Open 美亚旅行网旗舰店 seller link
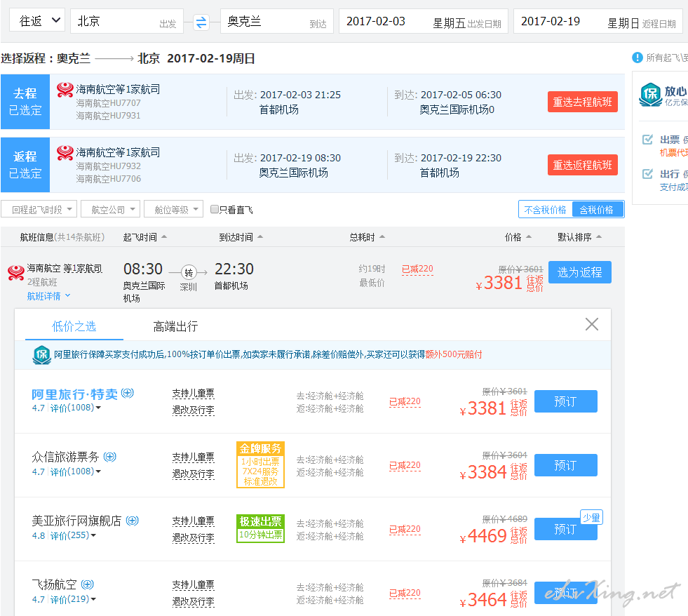The height and width of the screenshot is (616, 688). [76, 521]
